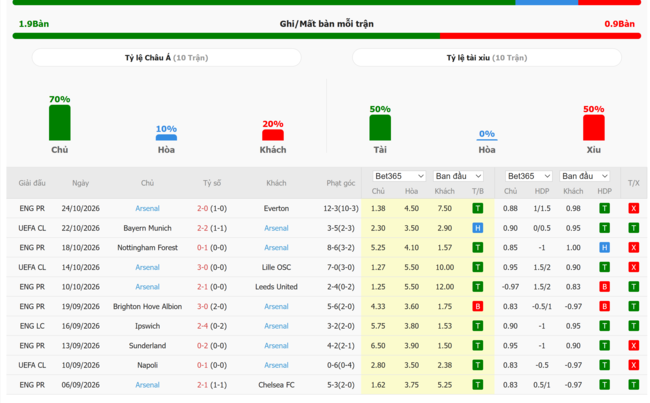
Task: Click the Ngày column header
Action: coord(80,183)
